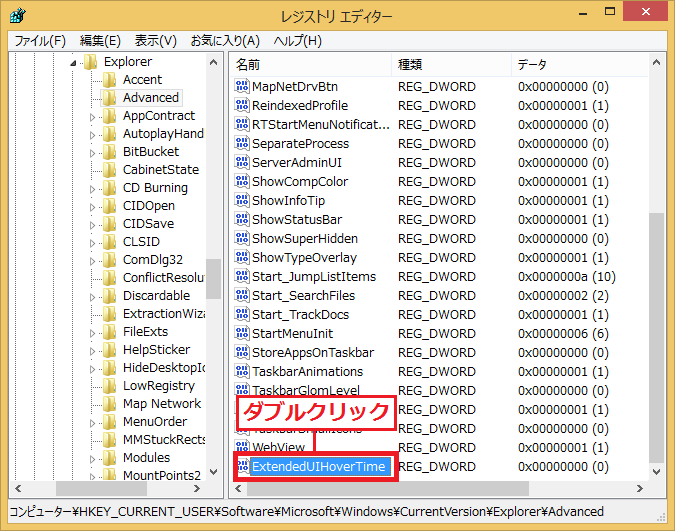Select the WebView value entry

coord(279,447)
